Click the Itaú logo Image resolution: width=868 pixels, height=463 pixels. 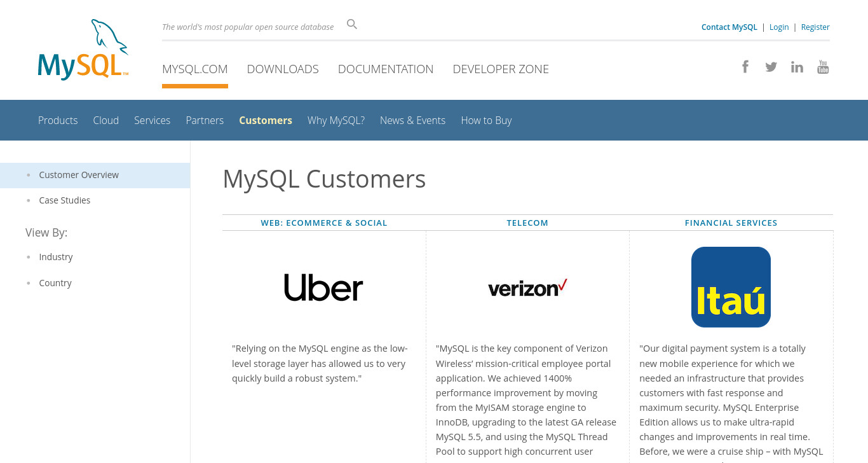coord(731,287)
